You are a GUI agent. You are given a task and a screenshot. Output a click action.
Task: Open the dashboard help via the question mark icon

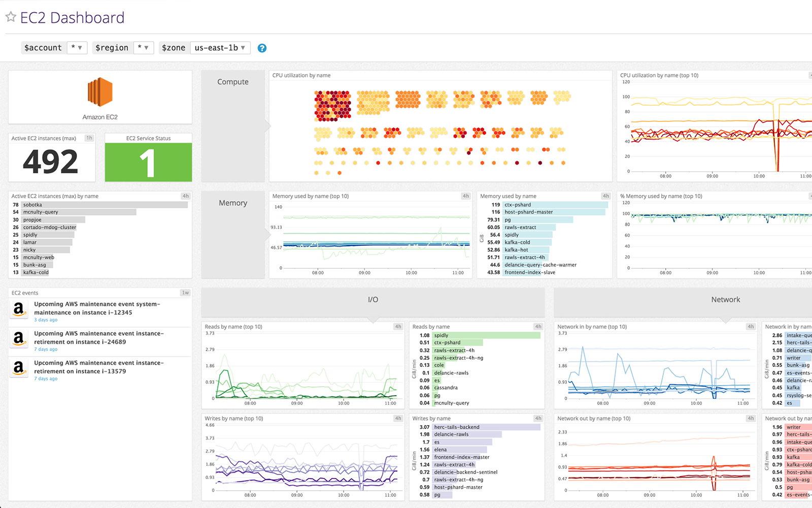pos(262,48)
